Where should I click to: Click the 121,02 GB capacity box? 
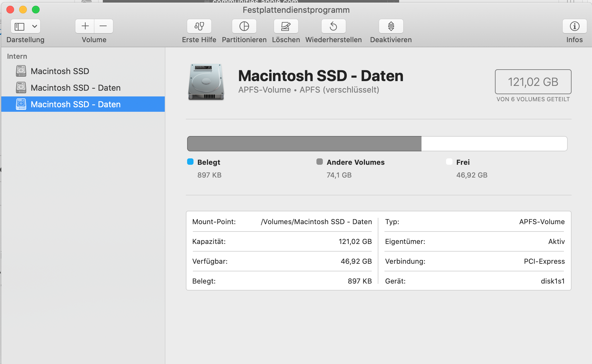click(533, 82)
